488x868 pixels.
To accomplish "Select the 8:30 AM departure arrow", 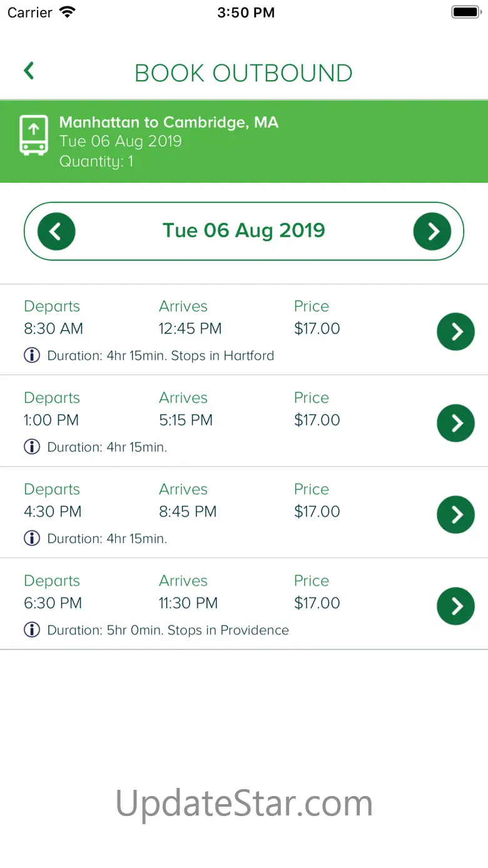I will [455, 331].
